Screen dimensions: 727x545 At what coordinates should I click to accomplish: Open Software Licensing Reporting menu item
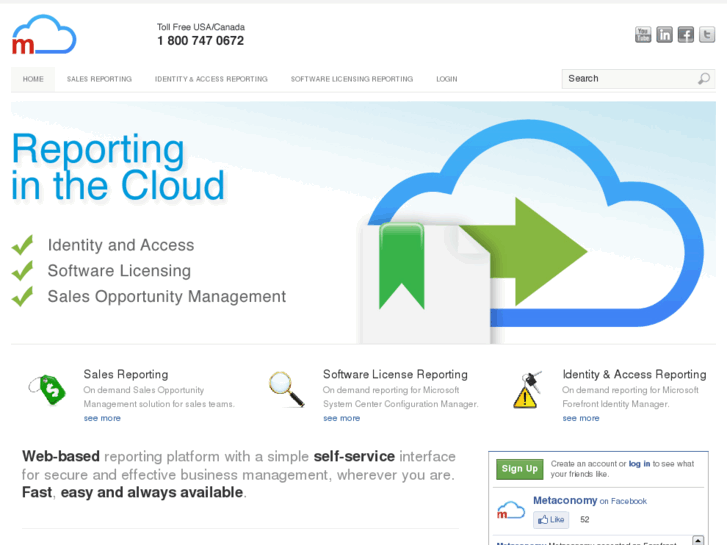352,79
